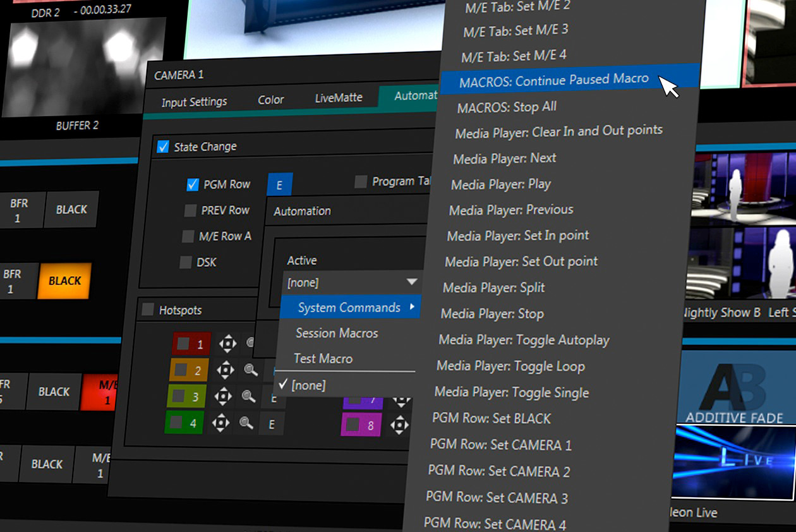Viewport: 796px width, 532px height.
Task: Click the blue E button beside PGM Row
Action: click(x=279, y=185)
